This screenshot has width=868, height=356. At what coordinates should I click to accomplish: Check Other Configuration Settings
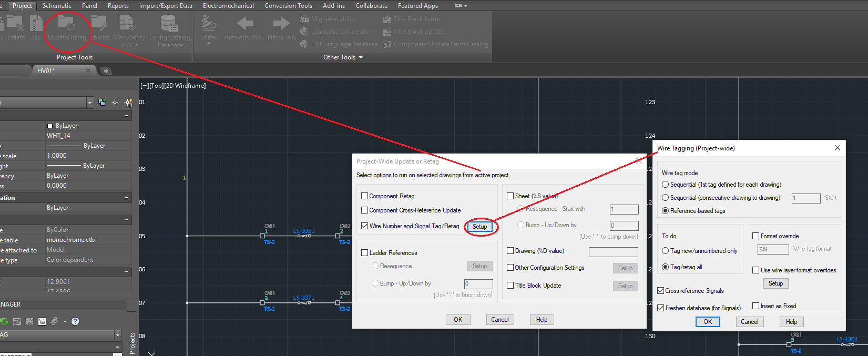coord(510,268)
